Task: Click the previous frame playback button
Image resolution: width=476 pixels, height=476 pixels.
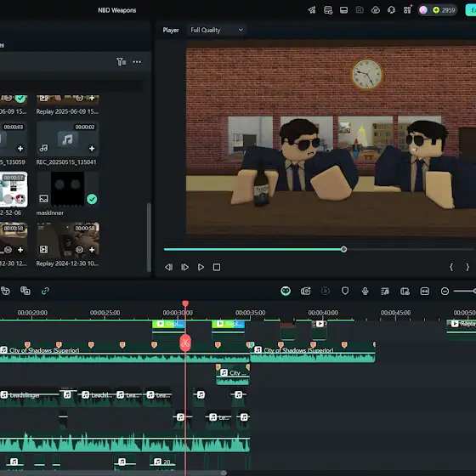Action: [x=169, y=267]
